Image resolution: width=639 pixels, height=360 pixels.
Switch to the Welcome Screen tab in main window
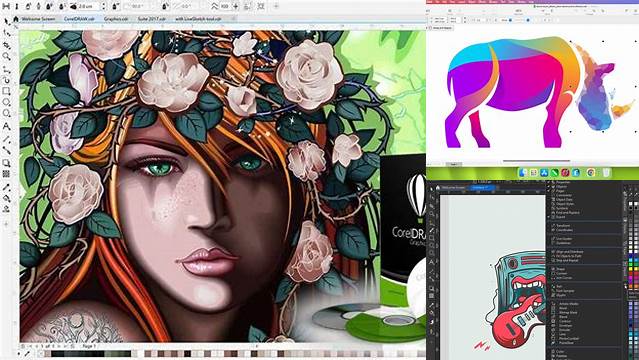coord(38,19)
